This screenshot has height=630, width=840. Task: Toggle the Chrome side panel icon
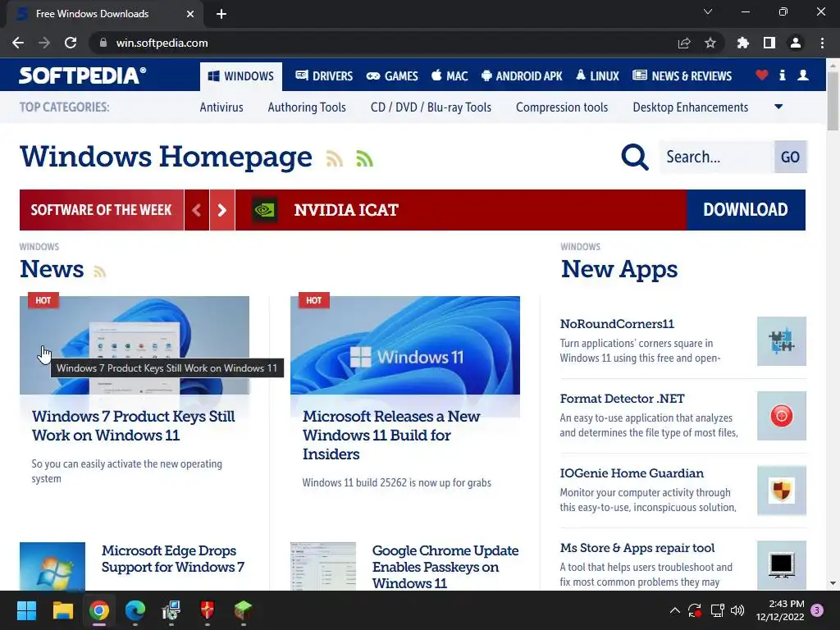[x=769, y=43]
